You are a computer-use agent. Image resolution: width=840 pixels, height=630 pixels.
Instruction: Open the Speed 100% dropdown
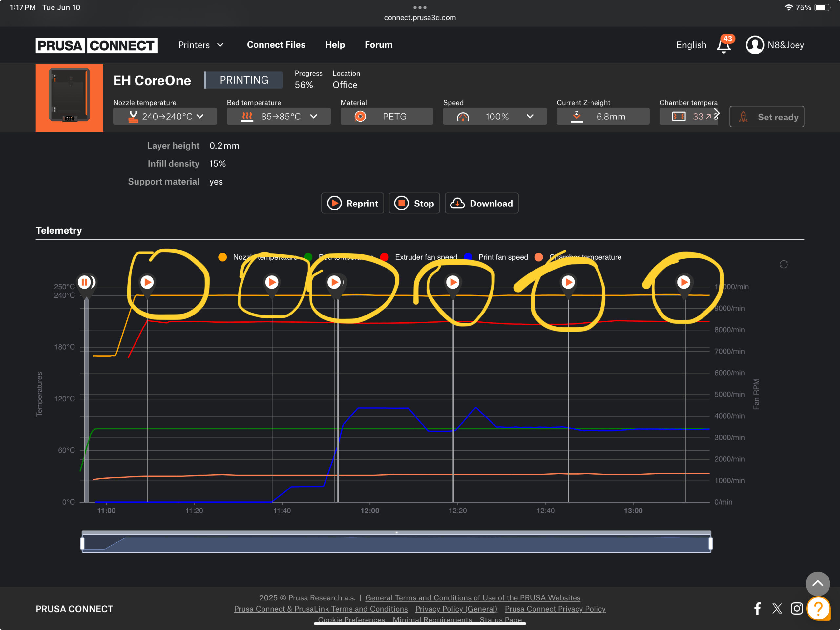(x=494, y=116)
